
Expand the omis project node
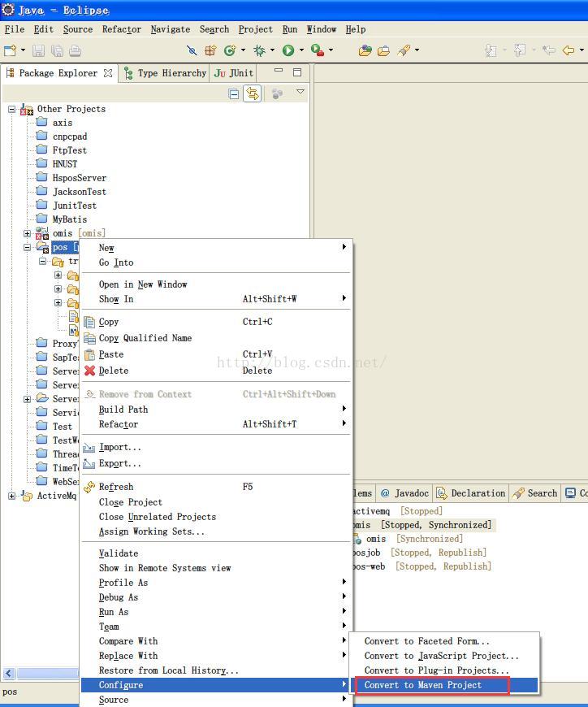[27, 233]
